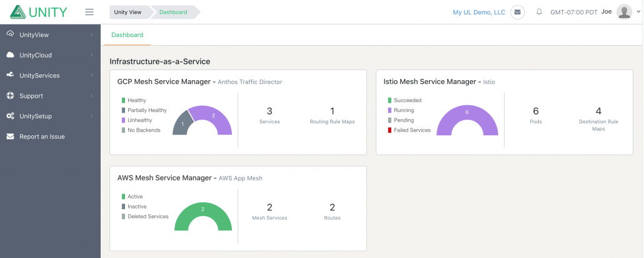644x258 pixels.
Task: Click Joe's user avatar picture
Action: pyautogui.click(x=624, y=12)
